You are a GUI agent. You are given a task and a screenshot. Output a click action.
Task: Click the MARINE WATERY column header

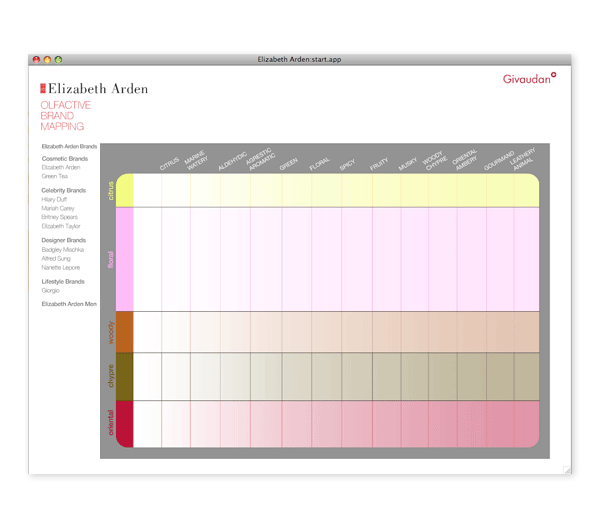(x=196, y=161)
